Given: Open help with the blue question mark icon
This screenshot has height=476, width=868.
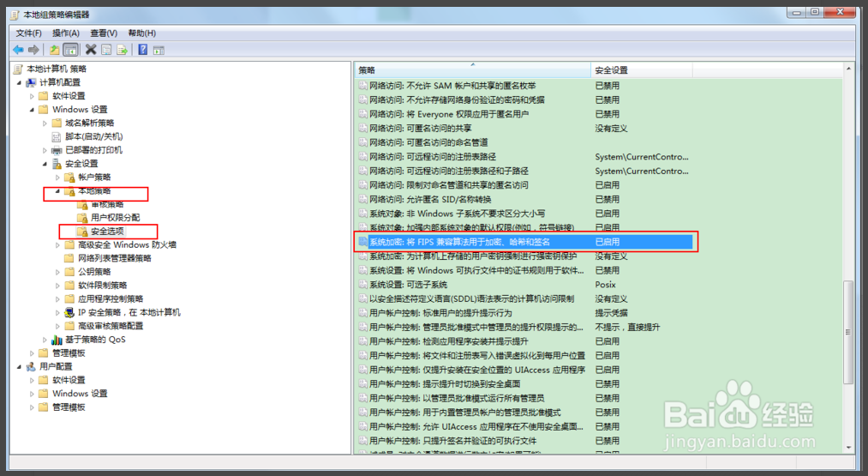Looking at the screenshot, I should [143, 50].
